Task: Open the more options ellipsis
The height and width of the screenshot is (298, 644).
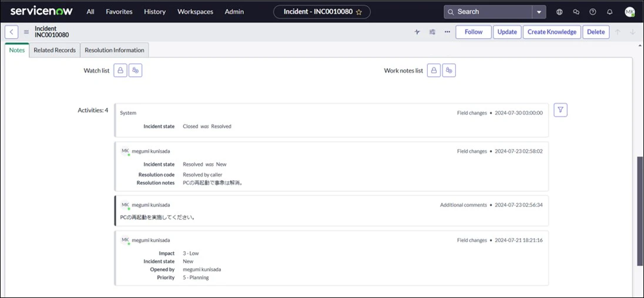Action: coord(447,32)
